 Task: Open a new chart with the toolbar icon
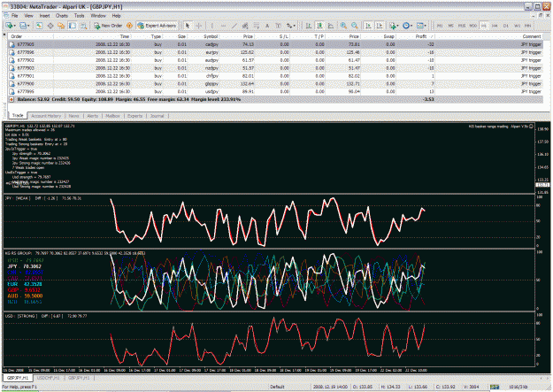coord(9,26)
